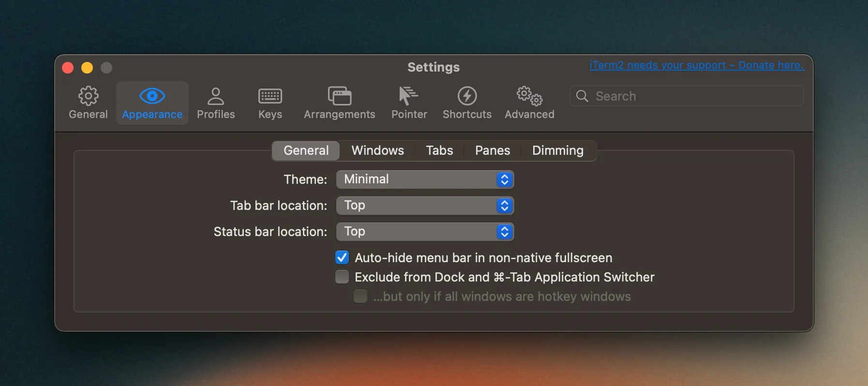The image size is (868, 386).
Task: Open the Tab bar location dropdown
Action: click(425, 206)
